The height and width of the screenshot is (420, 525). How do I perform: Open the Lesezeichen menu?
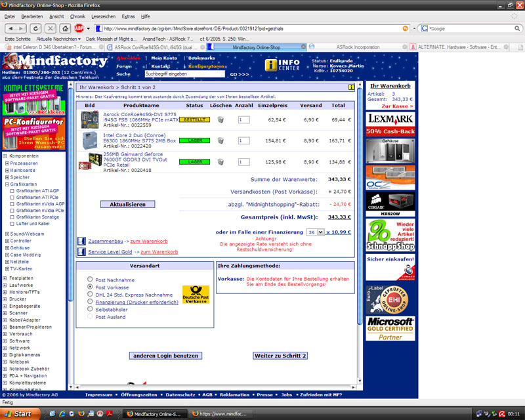pos(103,16)
